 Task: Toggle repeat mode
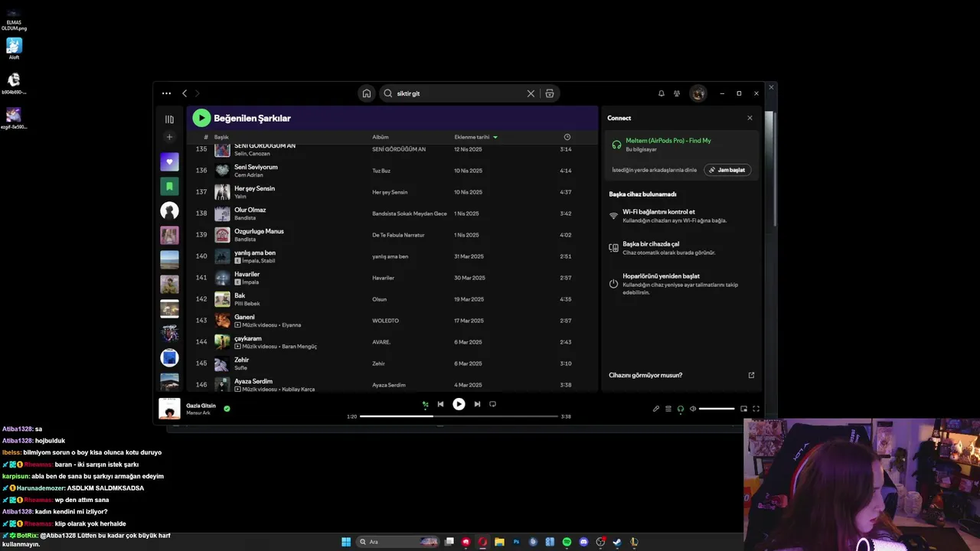coord(492,404)
